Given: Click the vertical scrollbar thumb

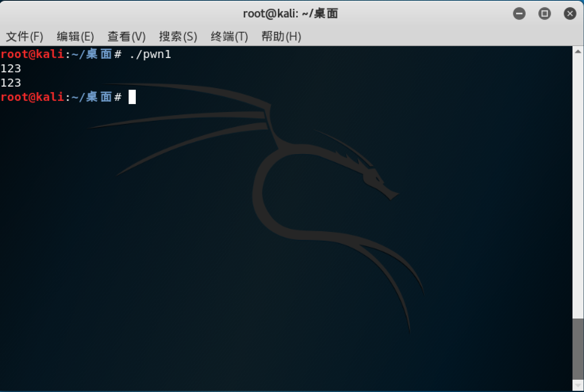Looking at the screenshot, I should coord(578,349).
